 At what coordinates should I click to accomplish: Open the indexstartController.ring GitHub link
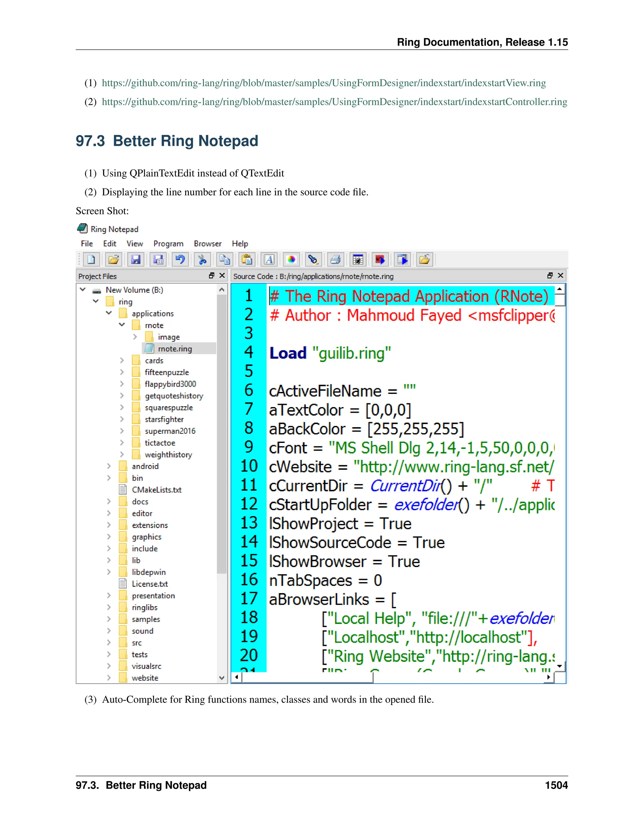click(x=334, y=102)
